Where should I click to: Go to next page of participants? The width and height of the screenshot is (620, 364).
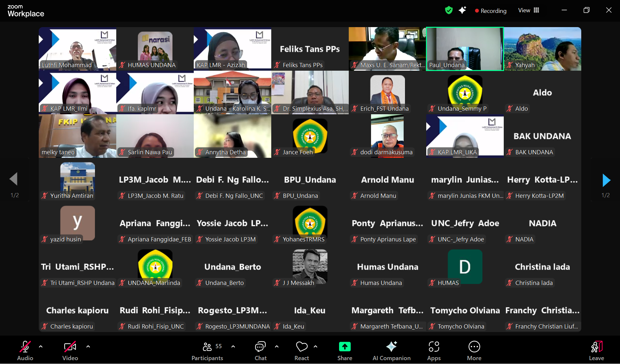pyautogui.click(x=606, y=180)
